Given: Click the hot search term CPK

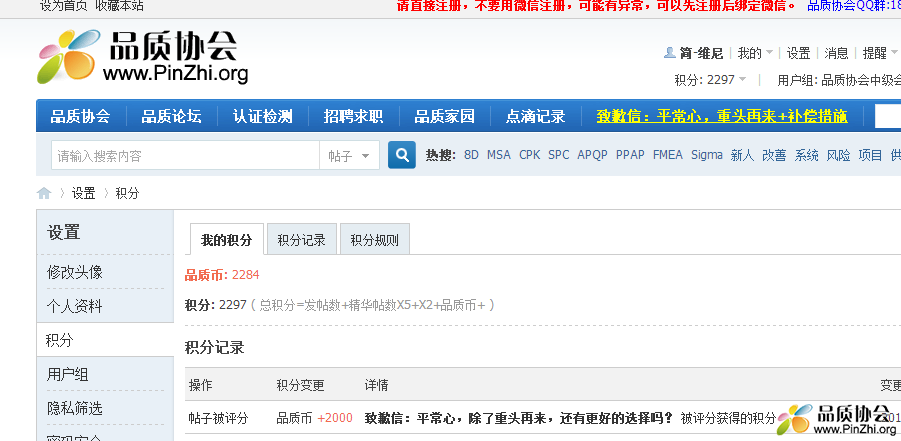Looking at the screenshot, I should pos(530,155).
